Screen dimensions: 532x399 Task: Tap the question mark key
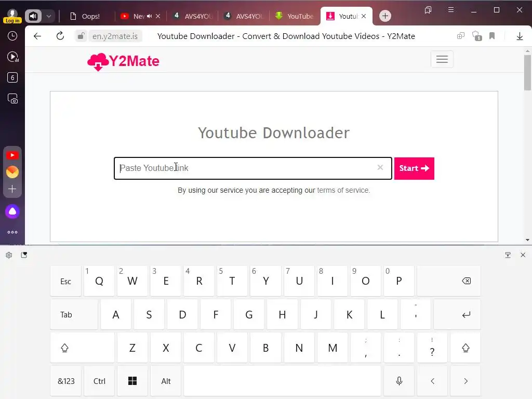[x=432, y=348]
